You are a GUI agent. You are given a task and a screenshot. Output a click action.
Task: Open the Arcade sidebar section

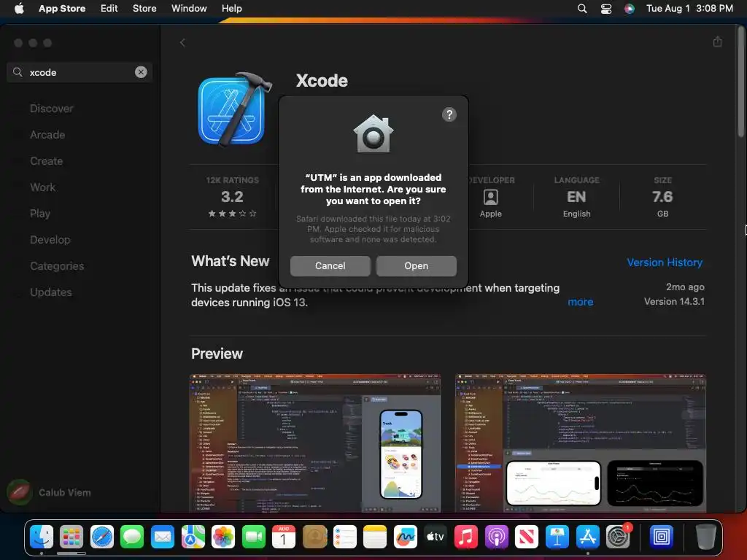pyautogui.click(x=47, y=135)
